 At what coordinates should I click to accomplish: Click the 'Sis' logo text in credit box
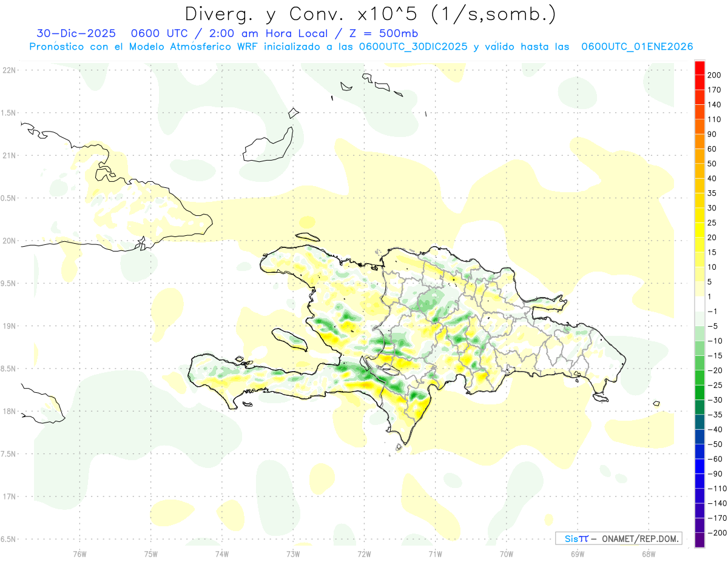tap(571, 538)
